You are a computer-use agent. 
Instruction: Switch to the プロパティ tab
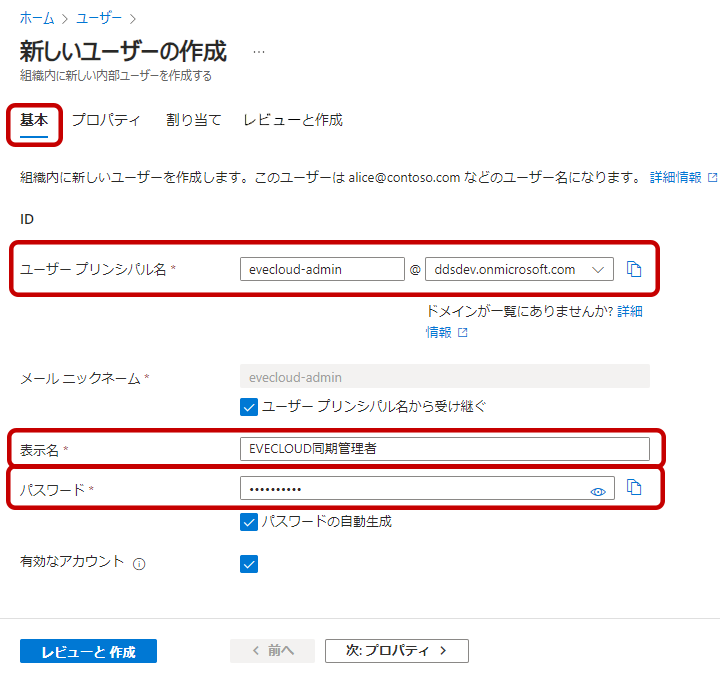[x=106, y=120]
